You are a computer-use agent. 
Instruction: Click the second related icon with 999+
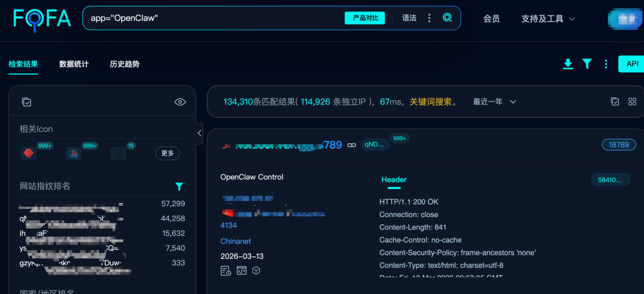click(x=73, y=153)
